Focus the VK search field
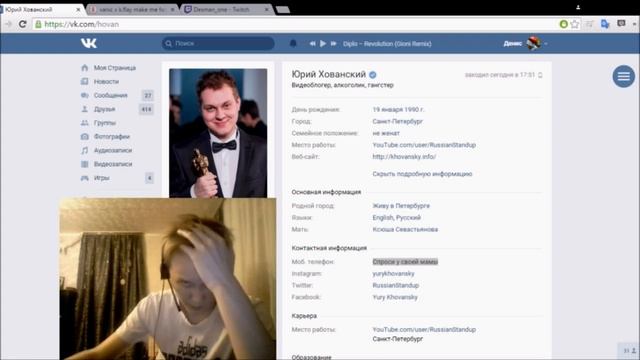 coord(218,43)
